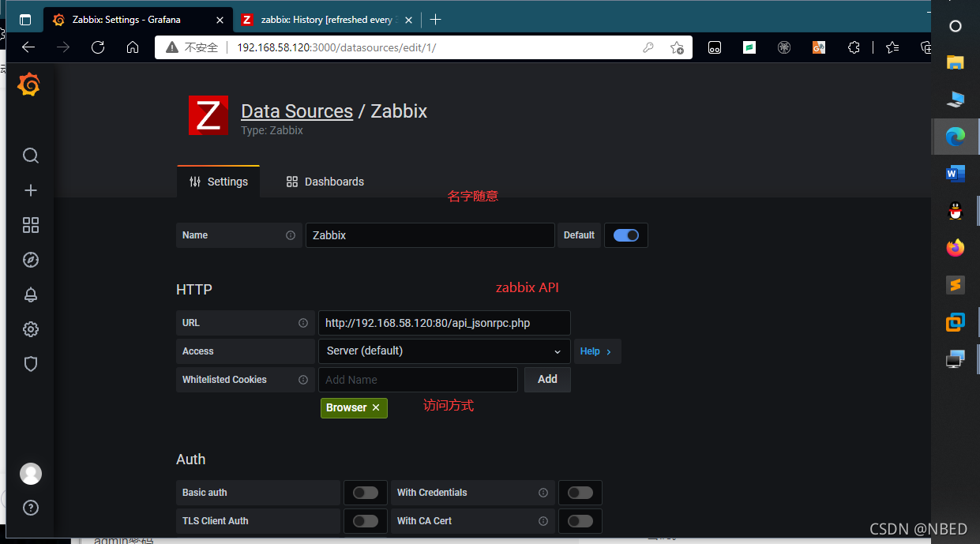Open Word from the taskbar
Screen dimensions: 980x544
[956, 174]
